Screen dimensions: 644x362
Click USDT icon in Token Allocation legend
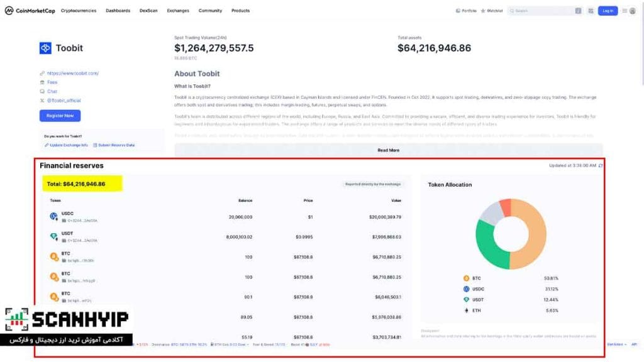click(466, 300)
